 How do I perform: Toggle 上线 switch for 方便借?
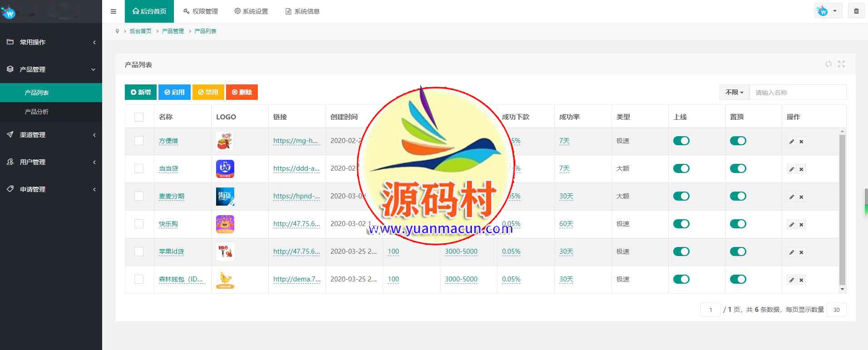click(x=681, y=141)
